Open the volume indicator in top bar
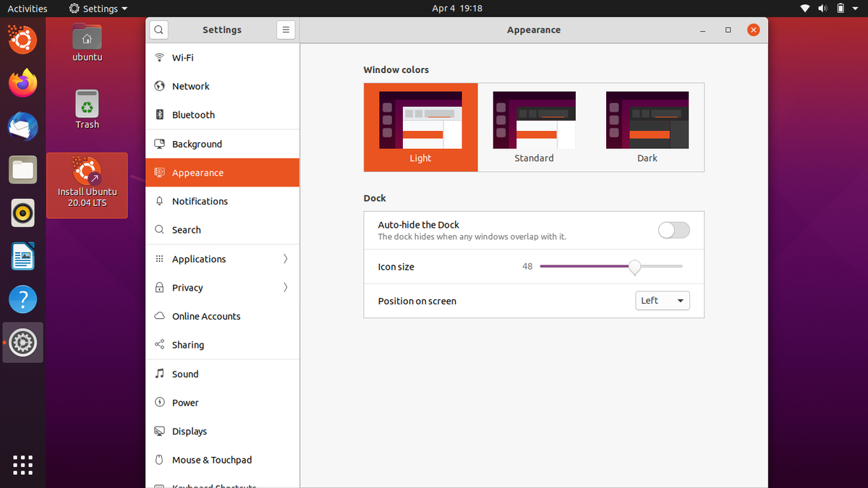 (823, 9)
